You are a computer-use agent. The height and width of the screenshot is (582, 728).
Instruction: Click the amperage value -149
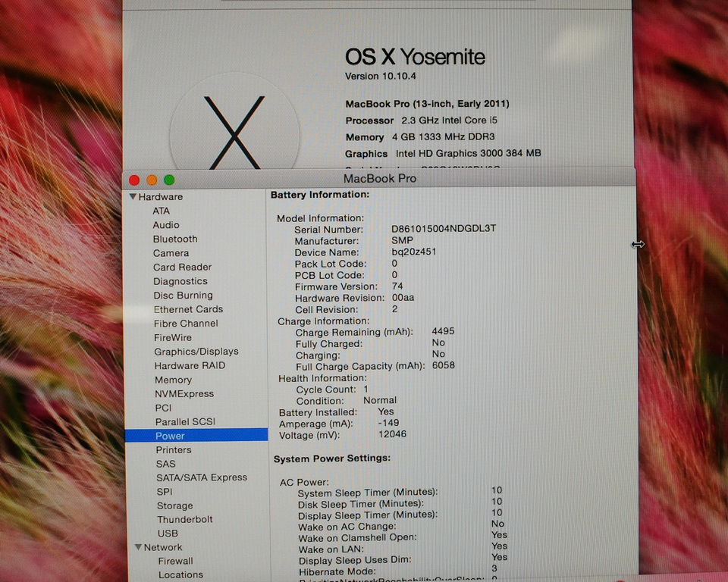coord(388,423)
